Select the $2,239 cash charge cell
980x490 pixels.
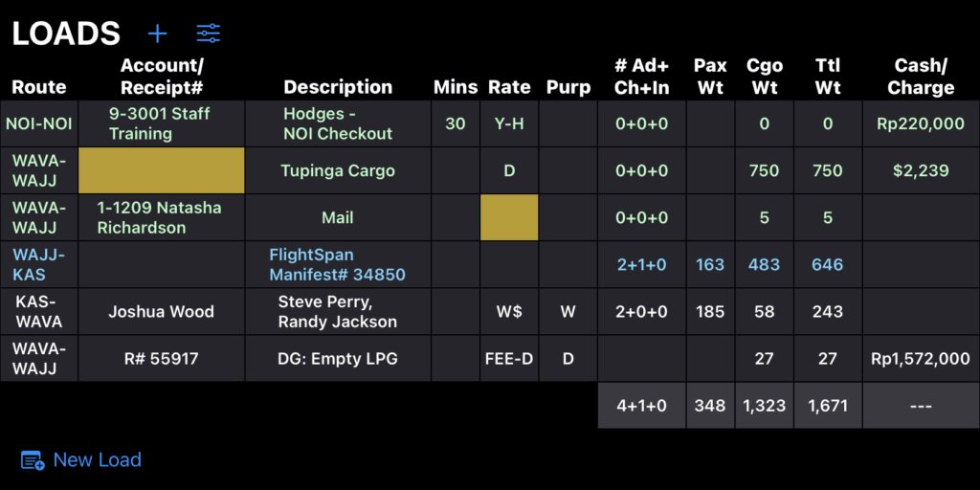[919, 170]
